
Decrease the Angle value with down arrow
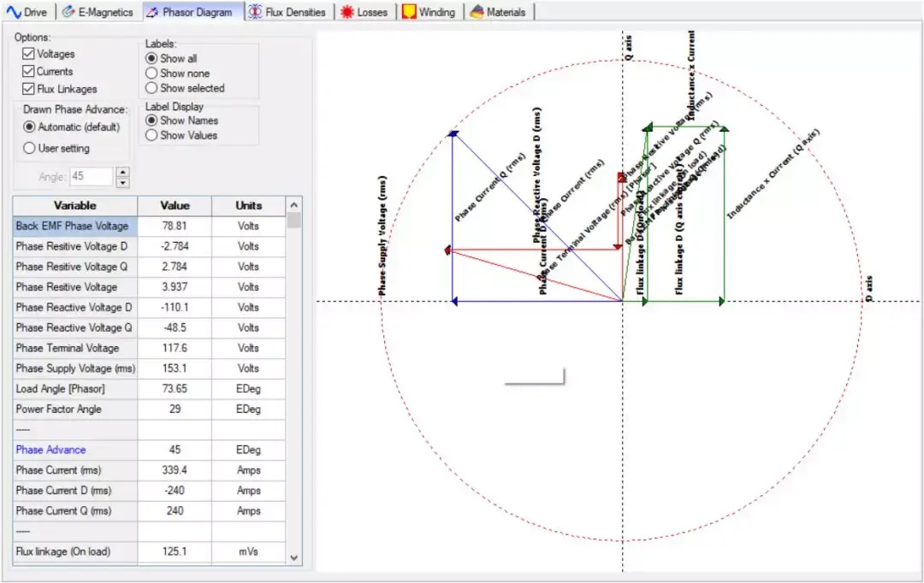(122, 182)
